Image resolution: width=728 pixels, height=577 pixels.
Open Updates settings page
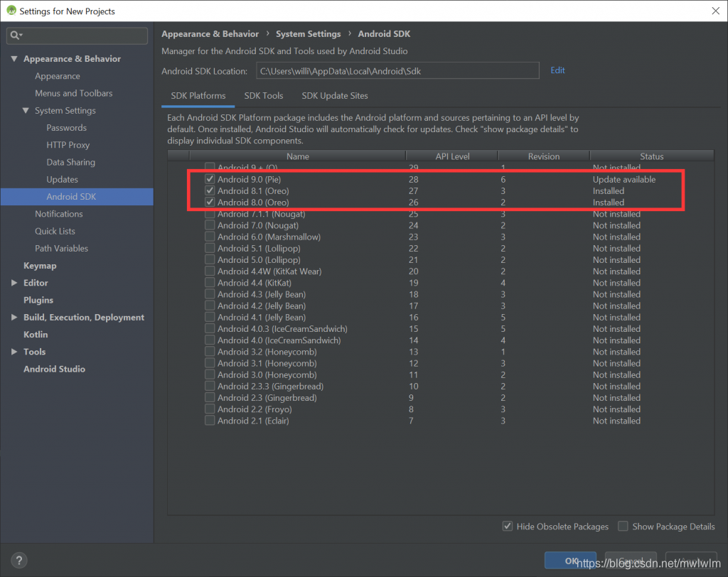tap(63, 179)
